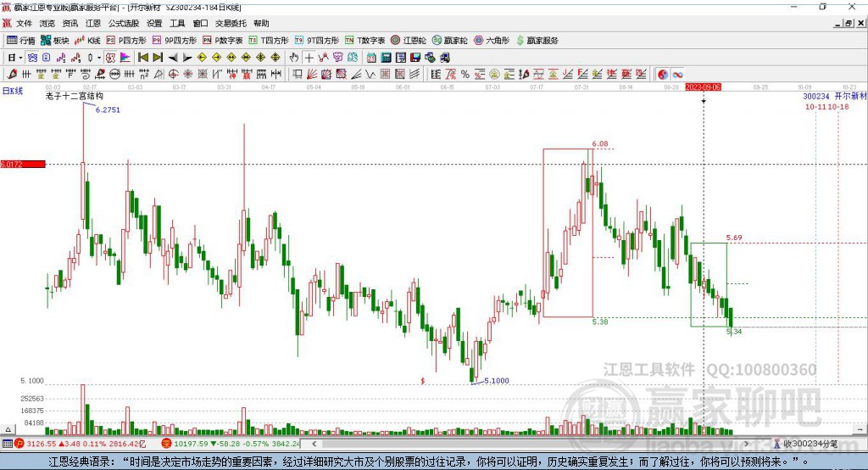Image resolution: width=868 pixels, height=470 pixels.
Task: Click the black left arrow icon
Action: pos(173,58)
